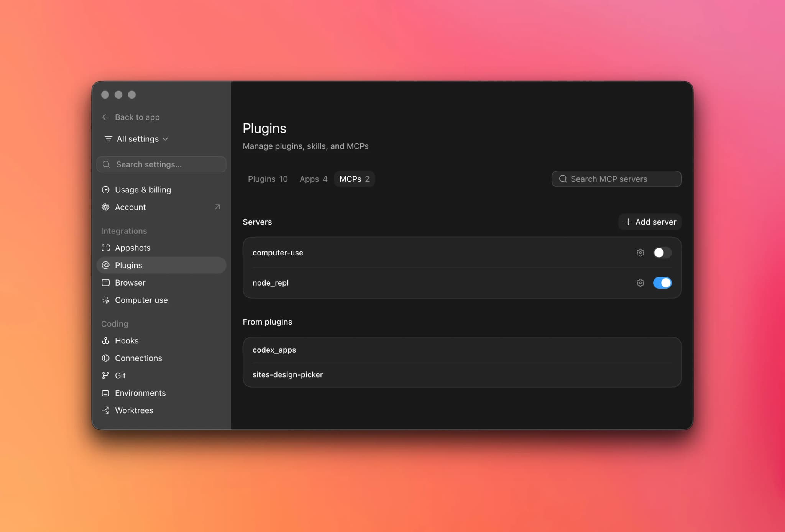Go to Appshots settings
The height and width of the screenshot is (532, 785).
pyautogui.click(x=161, y=248)
